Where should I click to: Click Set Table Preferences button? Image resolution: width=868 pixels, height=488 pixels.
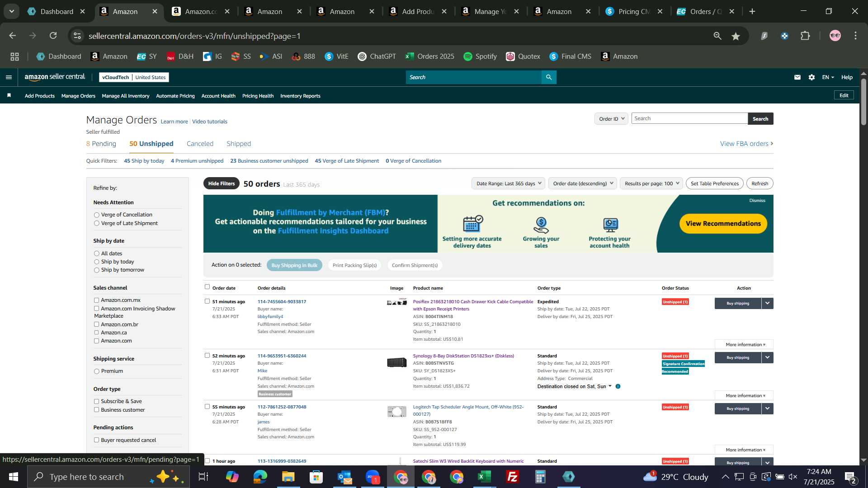pos(714,183)
